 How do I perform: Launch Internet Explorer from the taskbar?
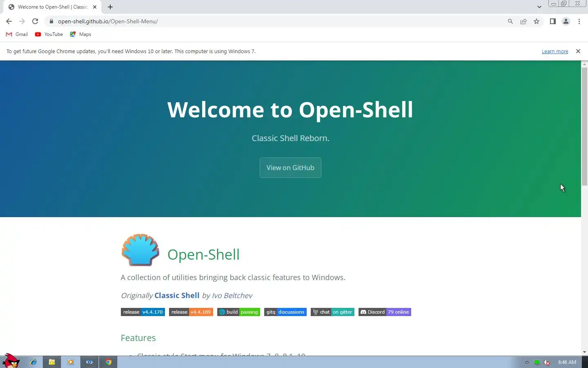(33, 362)
